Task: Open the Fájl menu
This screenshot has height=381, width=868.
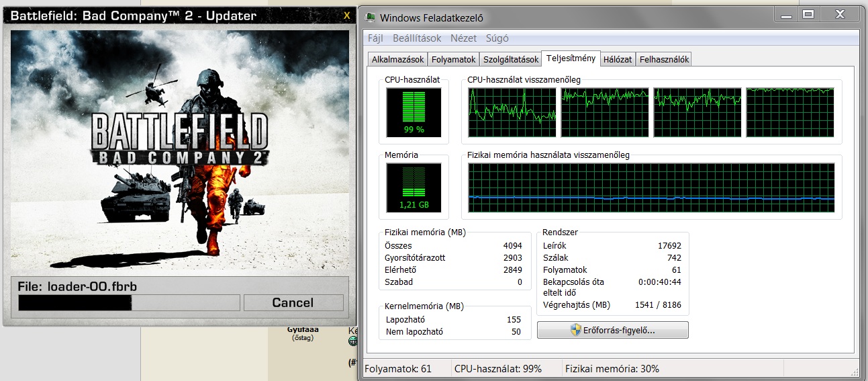Action: tap(375, 38)
